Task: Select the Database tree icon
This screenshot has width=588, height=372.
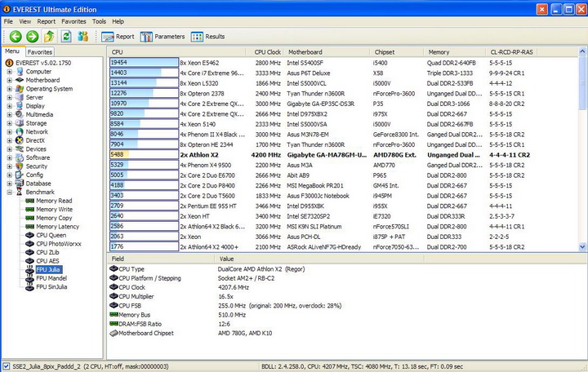Action: click(20, 184)
